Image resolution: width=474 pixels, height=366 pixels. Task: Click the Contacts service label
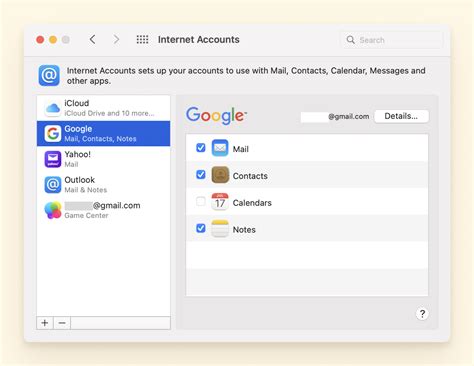point(250,176)
